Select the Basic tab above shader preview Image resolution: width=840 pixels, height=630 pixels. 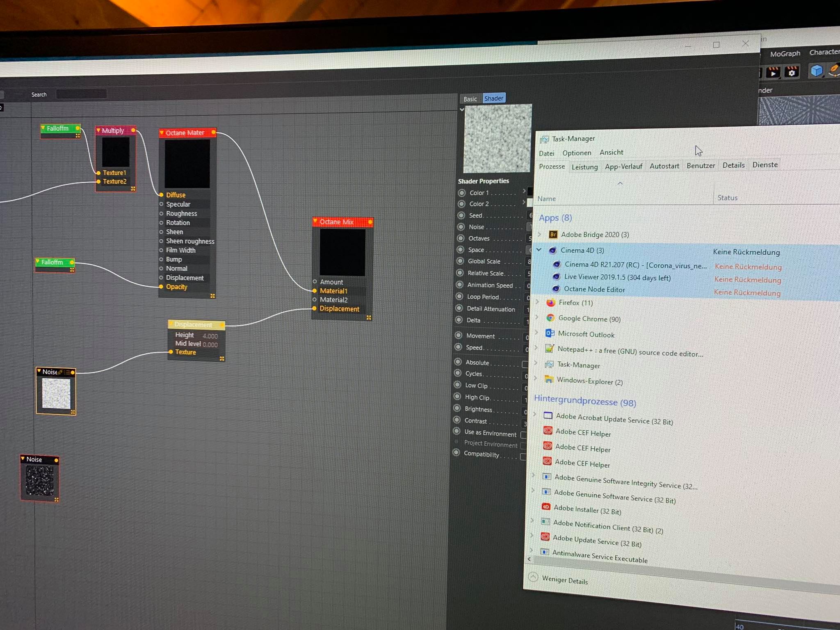click(470, 99)
